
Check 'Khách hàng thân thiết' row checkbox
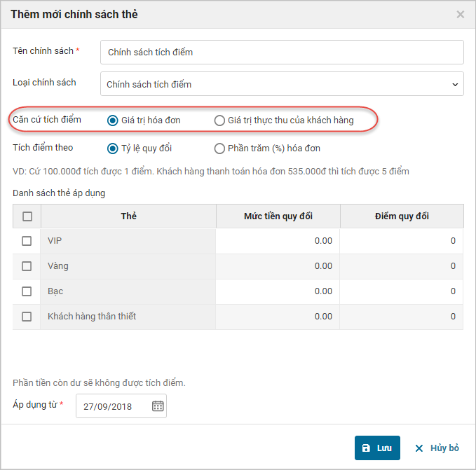tap(27, 317)
